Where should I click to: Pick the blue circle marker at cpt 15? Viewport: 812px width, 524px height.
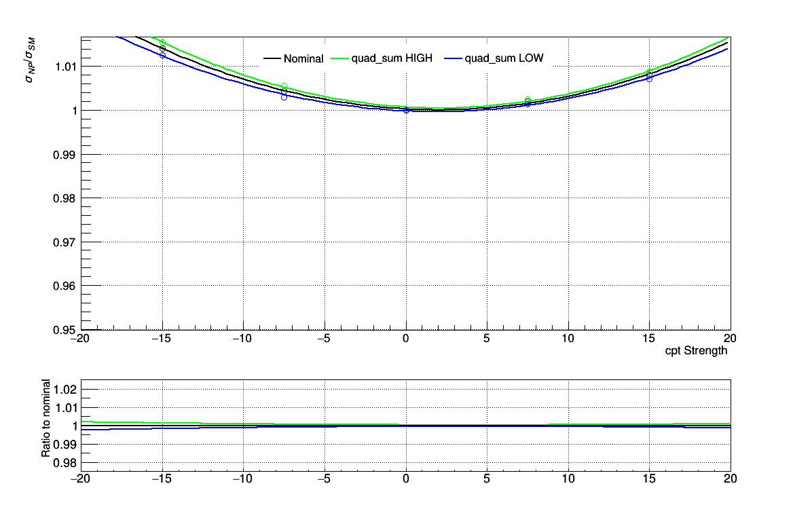click(649, 79)
